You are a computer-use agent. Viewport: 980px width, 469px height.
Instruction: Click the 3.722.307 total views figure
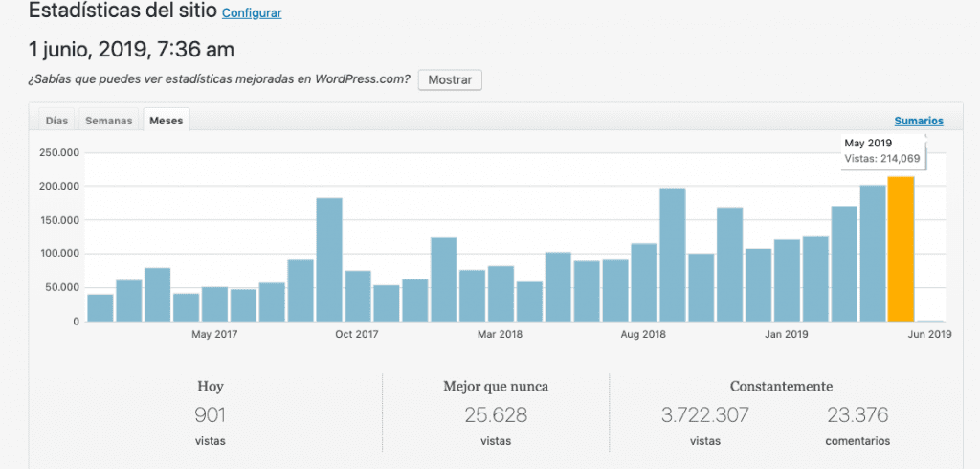point(704,415)
